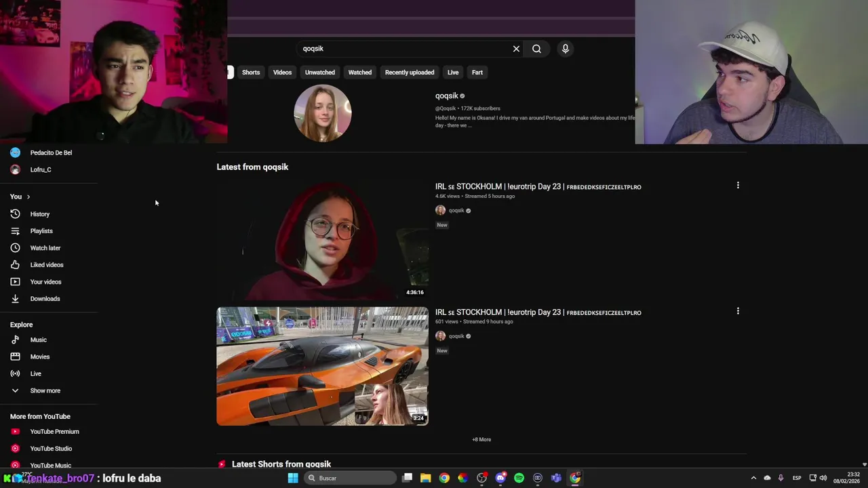This screenshot has height=488, width=868.
Task: Open the Downloads arrow icon
Action: (15, 299)
